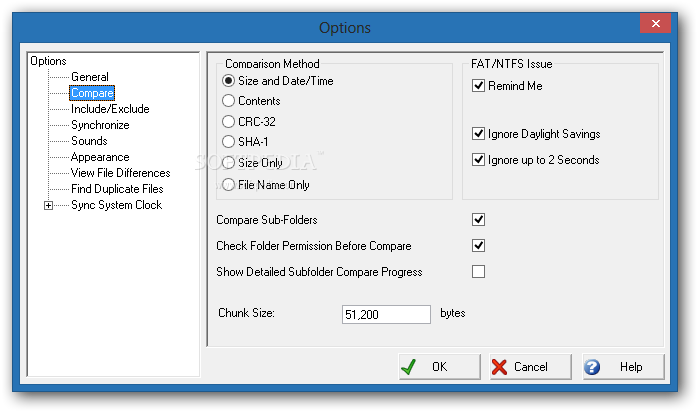Open the Synchronize options section
The width and height of the screenshot is (698, 412).
click(100, 125)
